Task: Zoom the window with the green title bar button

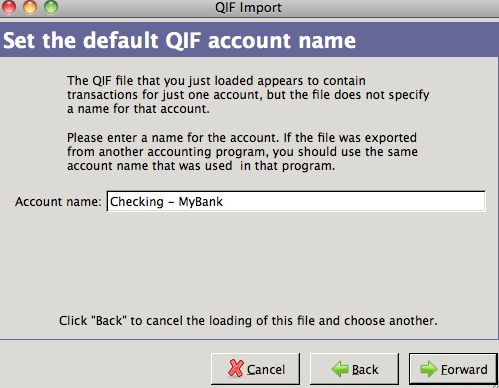Action: pyautogui.click(x=51, y=7)
